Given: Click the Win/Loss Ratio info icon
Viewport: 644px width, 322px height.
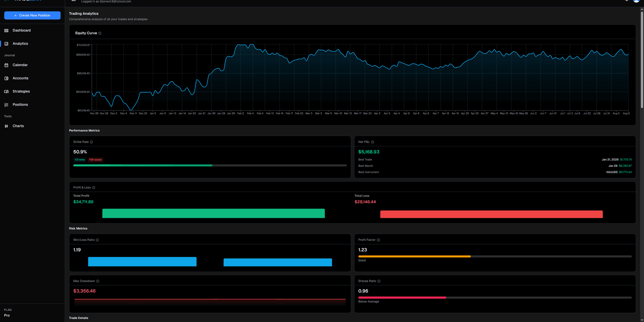Looking at the screenshot, I should point(97,240).
